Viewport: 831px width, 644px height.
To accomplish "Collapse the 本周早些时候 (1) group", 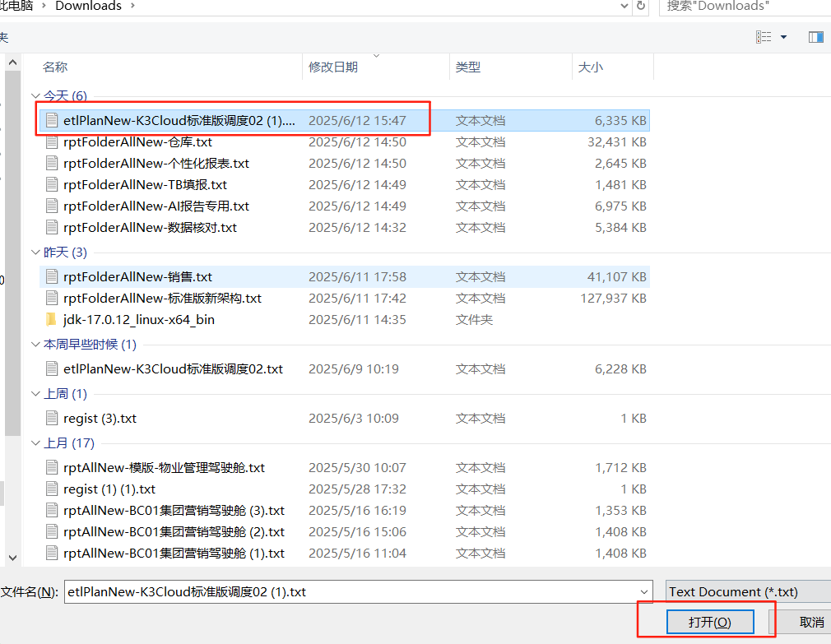I will coord(36,345).
